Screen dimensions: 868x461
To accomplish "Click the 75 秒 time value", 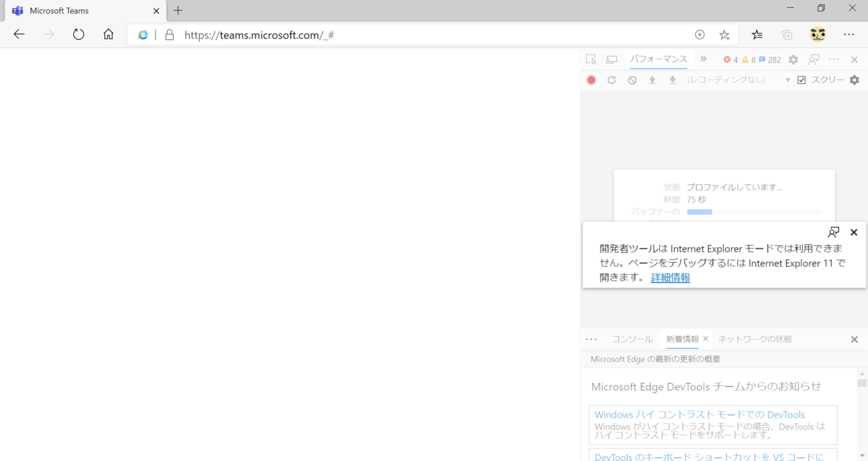I will click(697, 199).
